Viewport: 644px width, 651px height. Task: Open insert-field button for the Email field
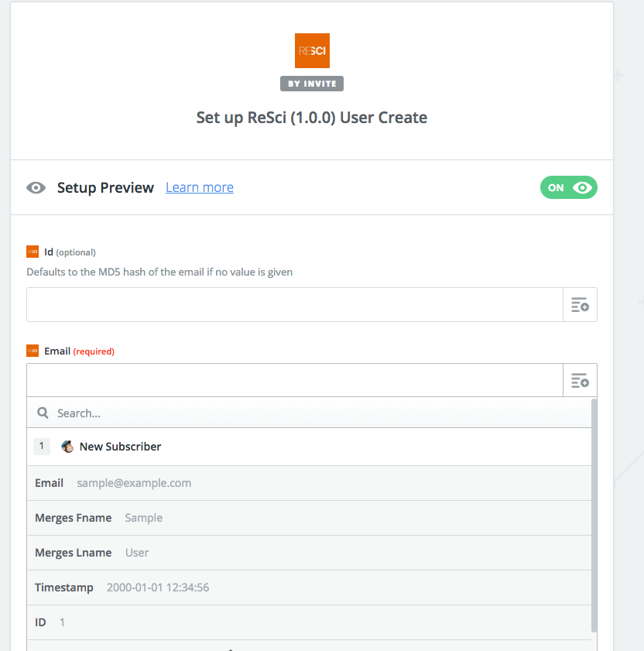580,380
